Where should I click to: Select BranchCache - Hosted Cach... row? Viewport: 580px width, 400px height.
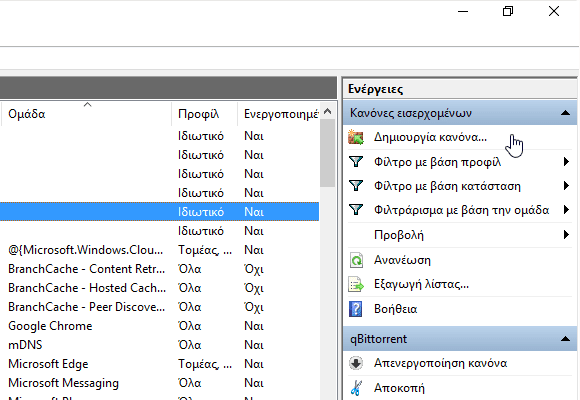pyautogui.click(x=159, y=288)
